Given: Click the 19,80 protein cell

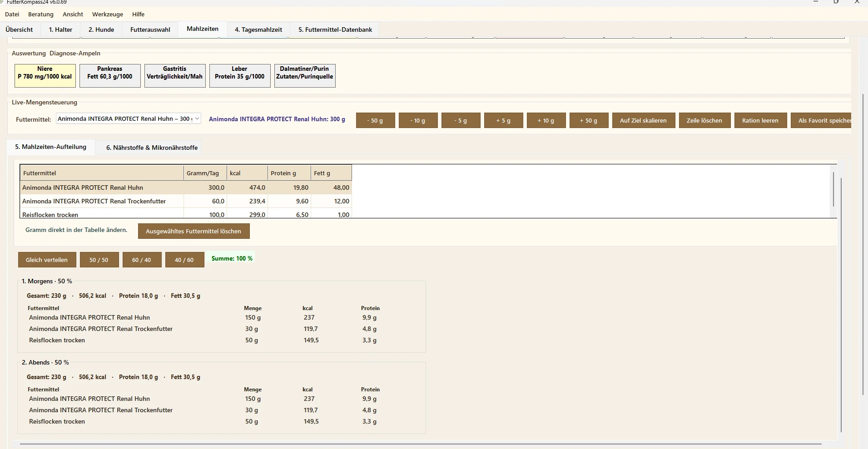Looking at the screenshot, I should click(289, 187).
